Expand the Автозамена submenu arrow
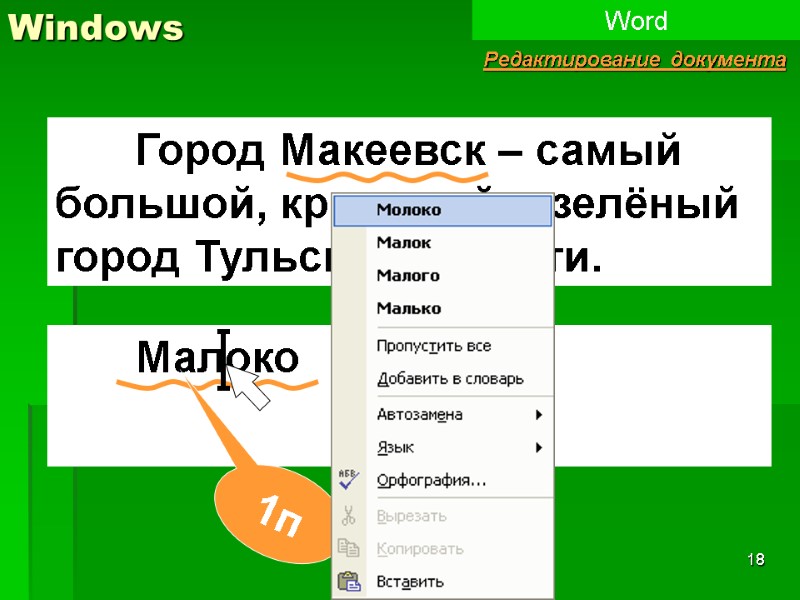The image size is (800, 600). tap(539, 415)
